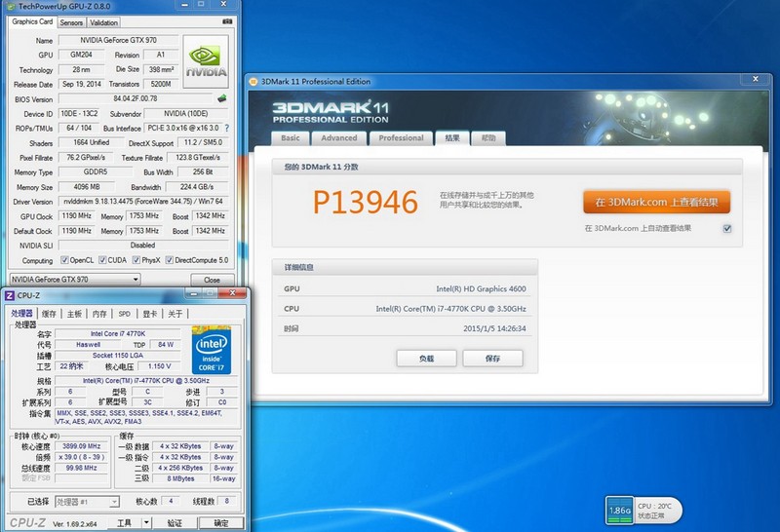The height and width of the screenshot is (532, 780).
Task: Switch to the Basic tab in 3DMark
Action: [x=291, y=138]
